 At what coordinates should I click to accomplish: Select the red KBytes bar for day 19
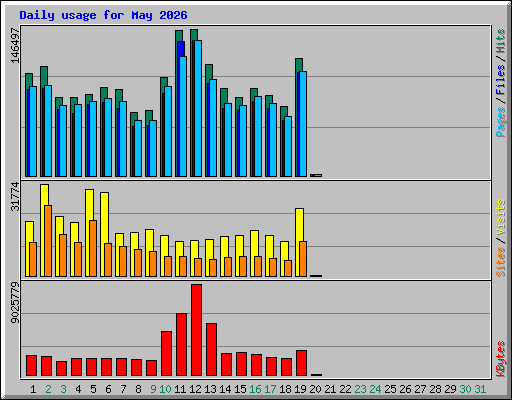(302, 363)
